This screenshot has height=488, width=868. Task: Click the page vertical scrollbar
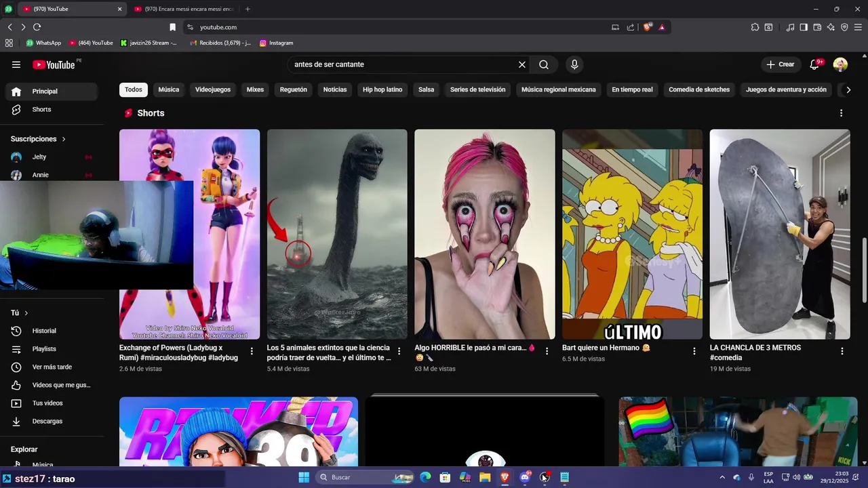tap(864, 270)
